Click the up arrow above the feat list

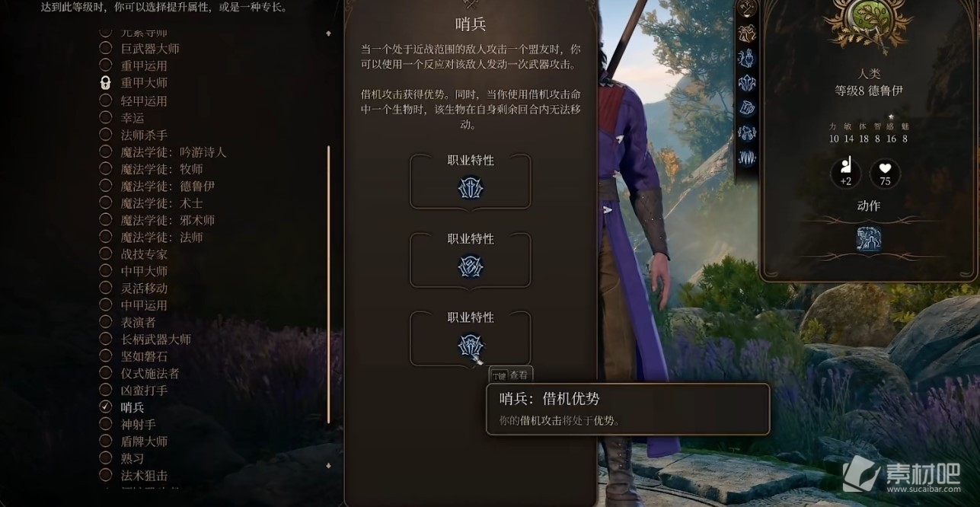(328, 33)
